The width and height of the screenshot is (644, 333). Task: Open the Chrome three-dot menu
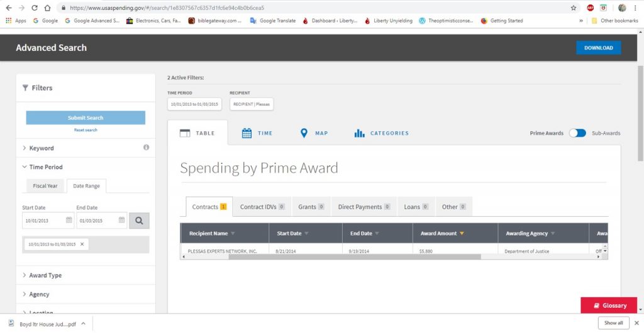tap(635, 8)
